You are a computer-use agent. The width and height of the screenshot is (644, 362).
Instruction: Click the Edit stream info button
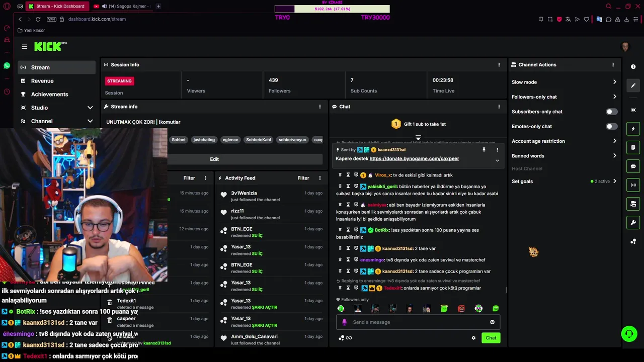[x=214, y=159]
